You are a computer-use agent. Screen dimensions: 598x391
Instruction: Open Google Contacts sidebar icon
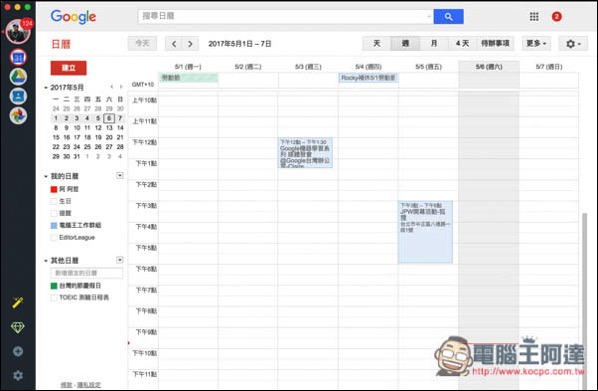coord(18,96)
